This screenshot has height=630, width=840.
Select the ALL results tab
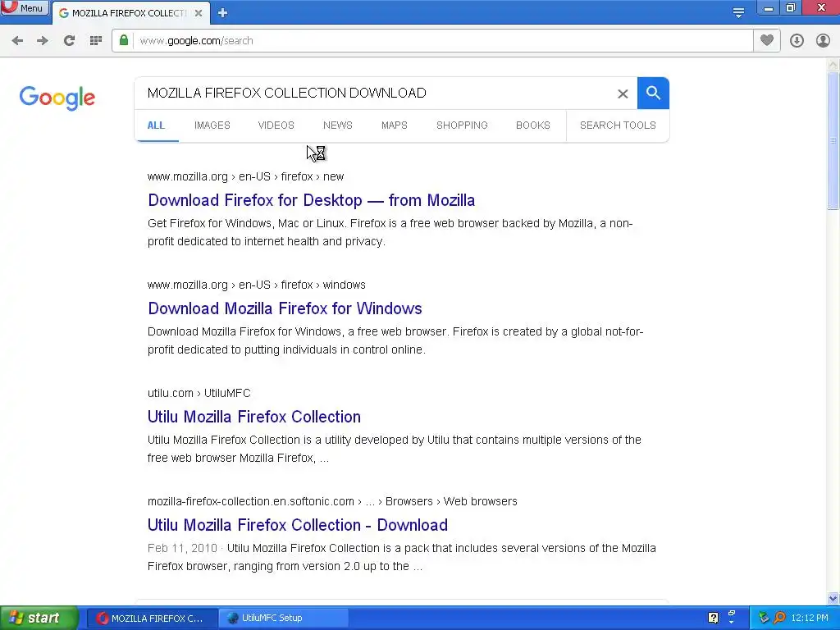click(156, 126)
